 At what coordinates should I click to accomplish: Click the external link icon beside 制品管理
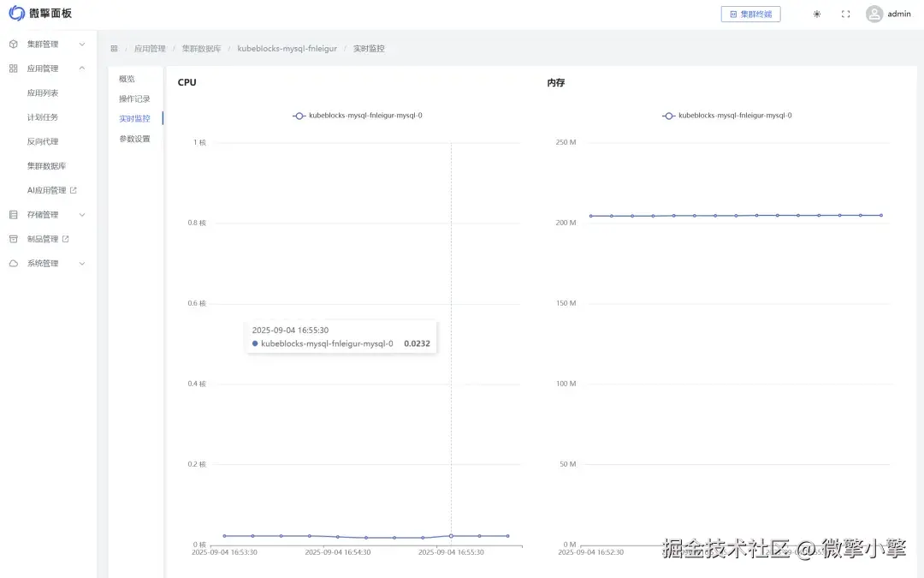pos(65,239)
